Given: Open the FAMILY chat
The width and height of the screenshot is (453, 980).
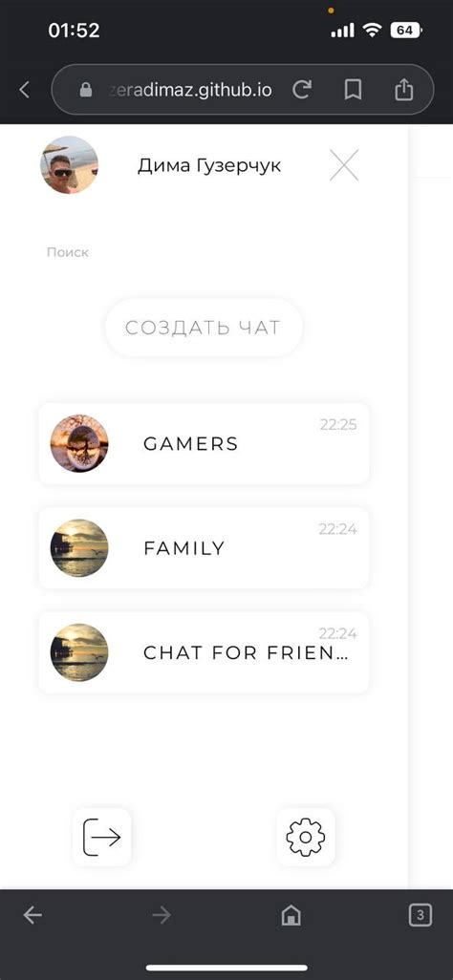Looking at the screenshot, I should coord(204,548).
